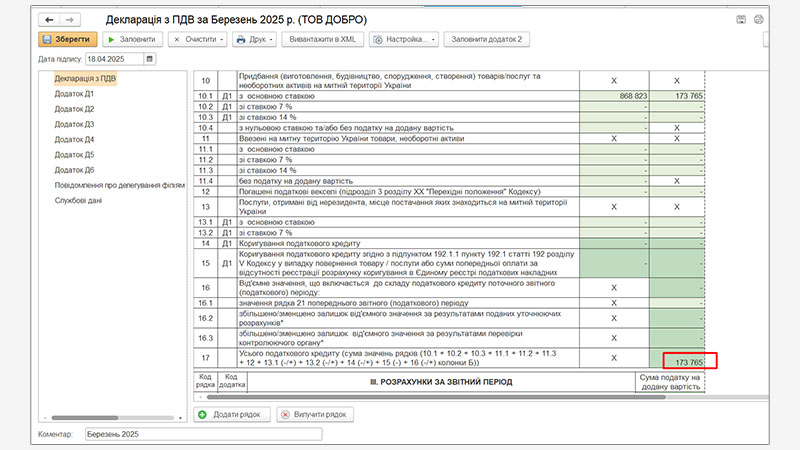This screenshot has height=450, width=800.
Task: Open Додаток Д4 section
Action: [74, 140]
